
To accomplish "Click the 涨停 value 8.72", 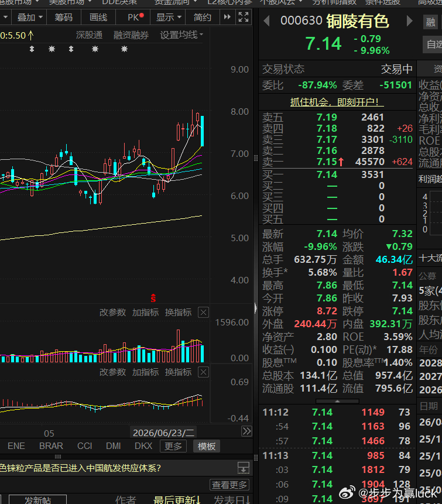I will click(x=327, y=311).
